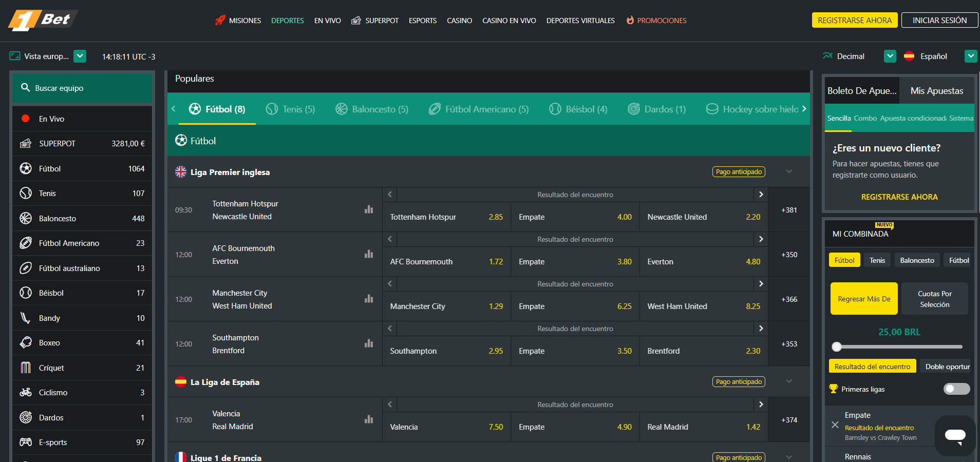Select the Fútbol australiano icon in sidebar
The width and height of the screenshot is (980, 462).
26,268
